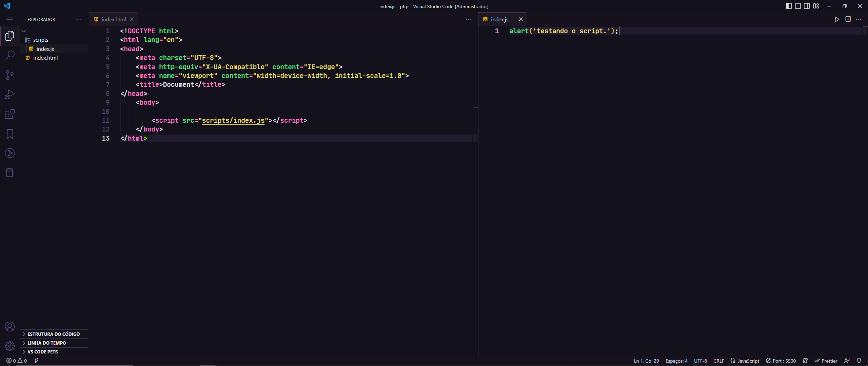Split the index.js editor to the right
Screen dimensions: 868x366
point(848,19)
